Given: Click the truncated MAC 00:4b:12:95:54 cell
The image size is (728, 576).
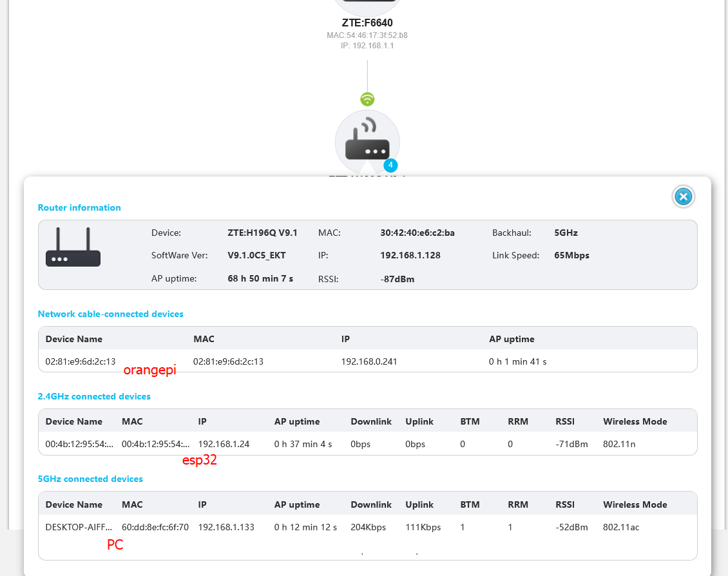Looking at the screenshot, I should click(155, 444).
